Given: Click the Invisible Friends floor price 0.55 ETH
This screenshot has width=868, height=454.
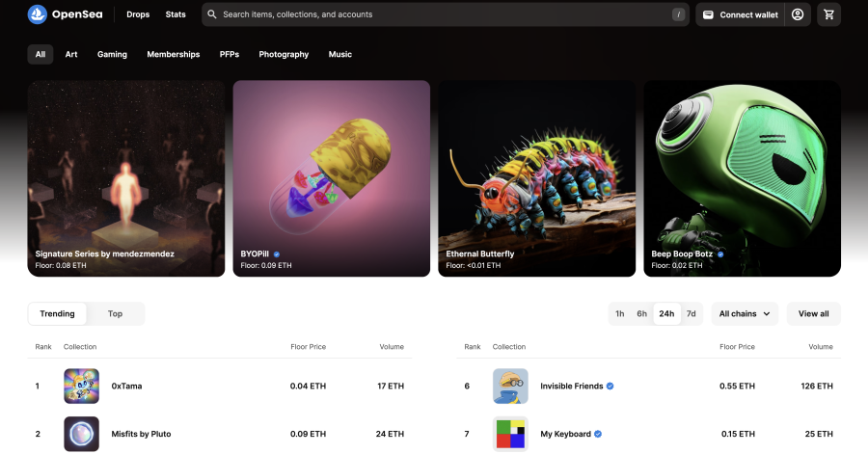Looking at the screenshot, I should point(738,386).
